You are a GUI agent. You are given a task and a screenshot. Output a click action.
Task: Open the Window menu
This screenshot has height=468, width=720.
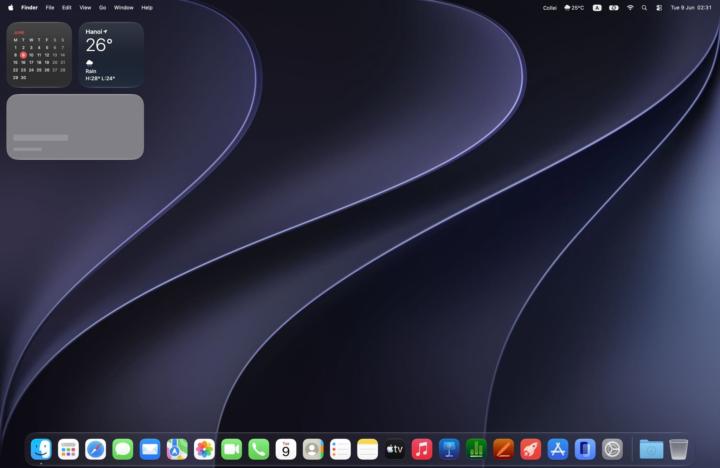(x=124, y=8)
